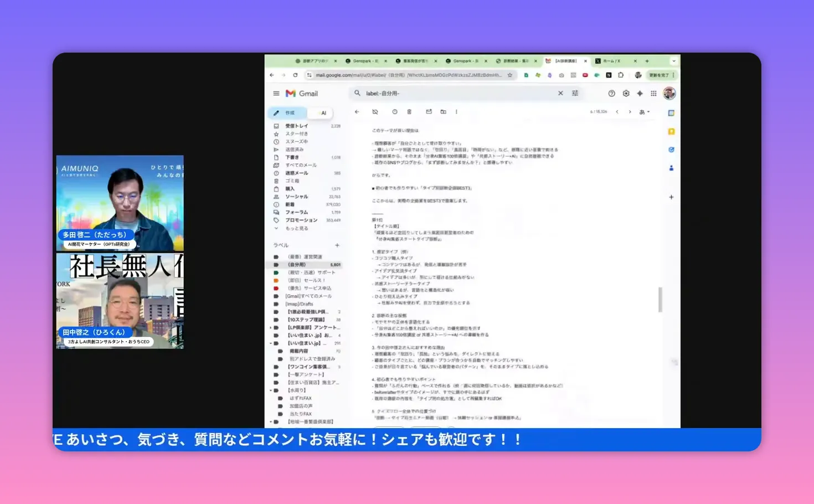Open Google Keep in the side panel
The height and width of the screenshot is (504, 814).
click(671, 131)
